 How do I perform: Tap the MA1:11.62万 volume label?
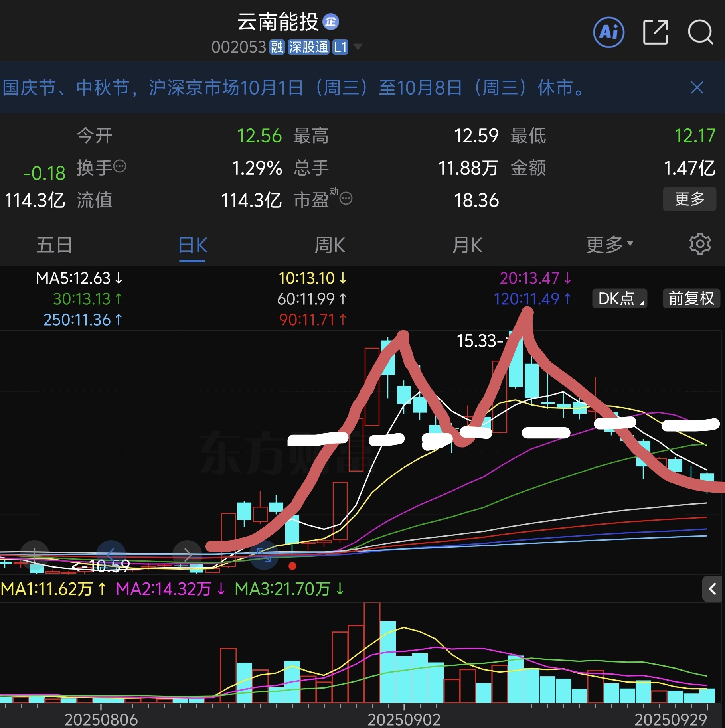tap(54, 589)
